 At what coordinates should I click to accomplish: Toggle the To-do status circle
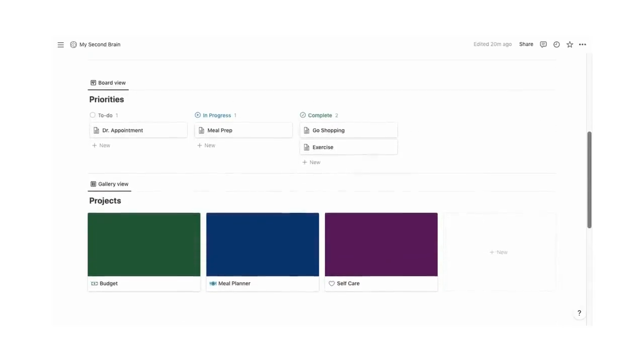click(x=93, y=115)
